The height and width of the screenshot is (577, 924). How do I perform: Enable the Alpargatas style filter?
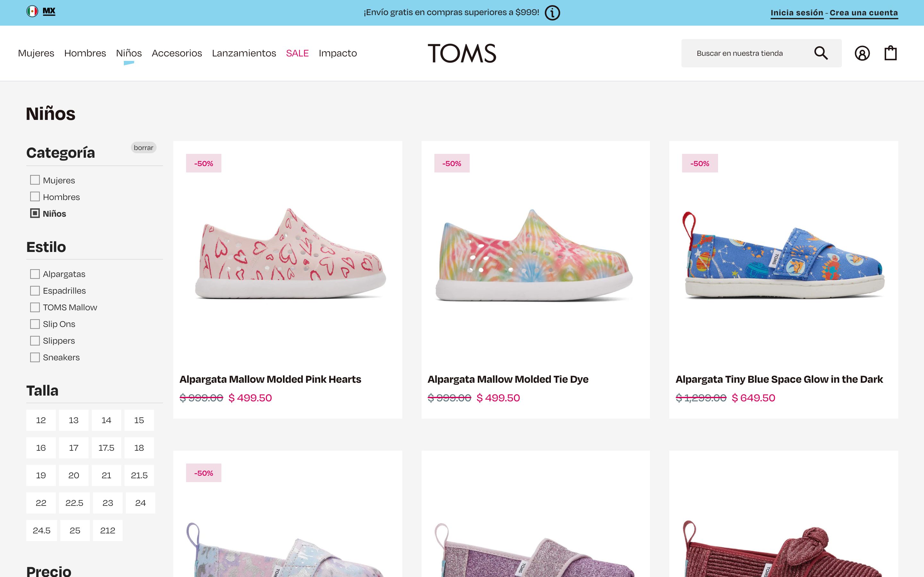pos(35,274)
